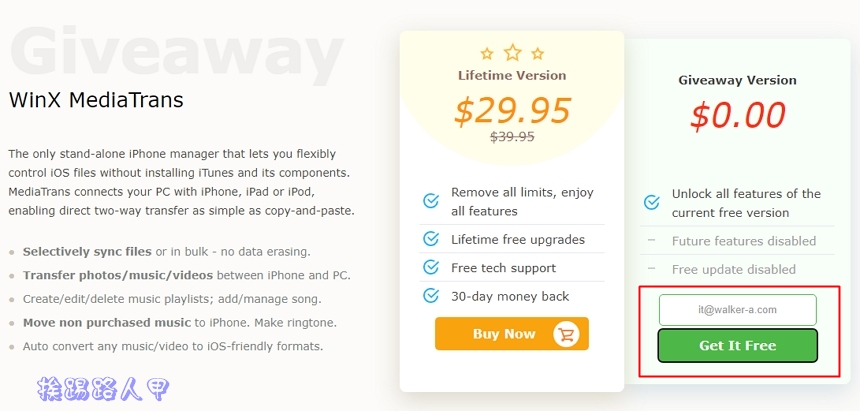The height and width of the screenshot is (411, 860).
Task: Click the right small star icon
Action: [538, 54]
